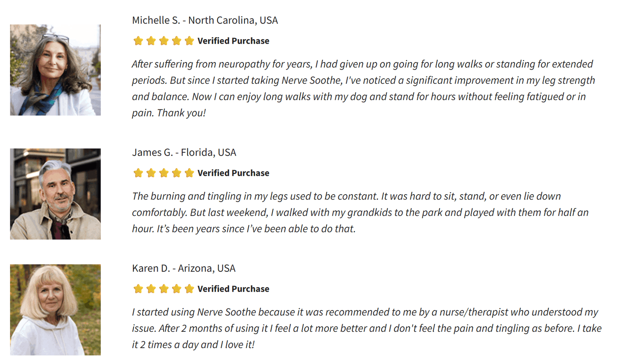The width and height of the screenshot is (629, 364).
Task: Click fourth star in Karen's rating
Action: 177,289
